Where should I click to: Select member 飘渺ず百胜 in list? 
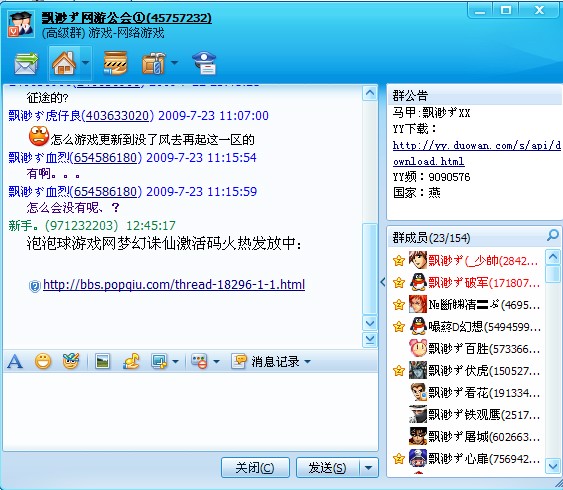tap(466, 349)
